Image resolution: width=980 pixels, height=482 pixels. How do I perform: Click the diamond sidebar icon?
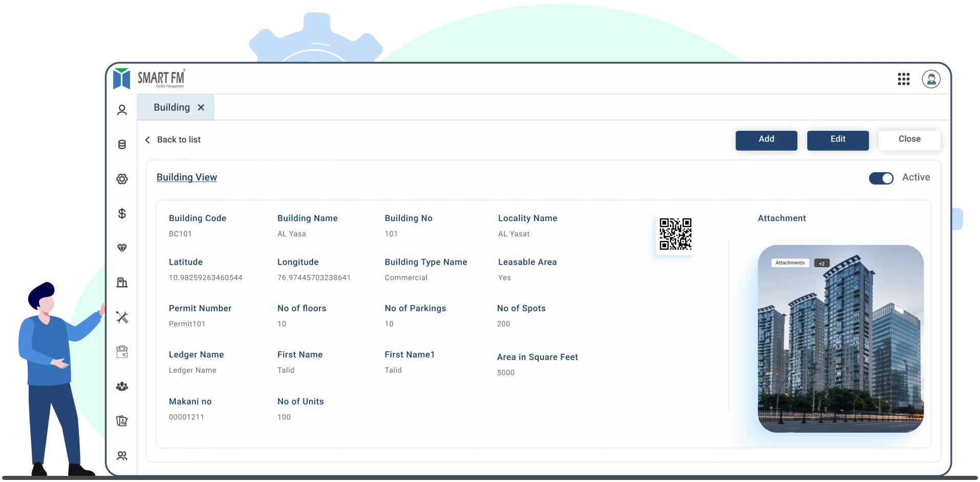click(x=122, y=248)
